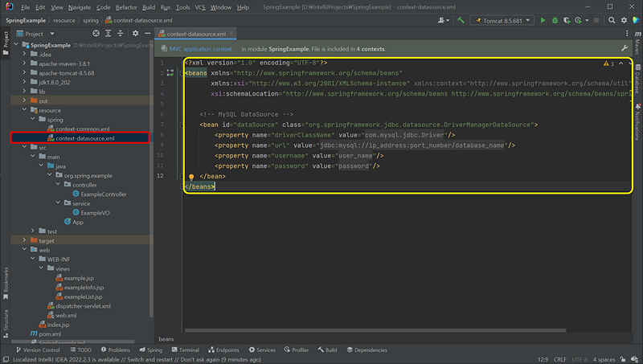Open the warnings indicator showing 3

tap(608, 63)
